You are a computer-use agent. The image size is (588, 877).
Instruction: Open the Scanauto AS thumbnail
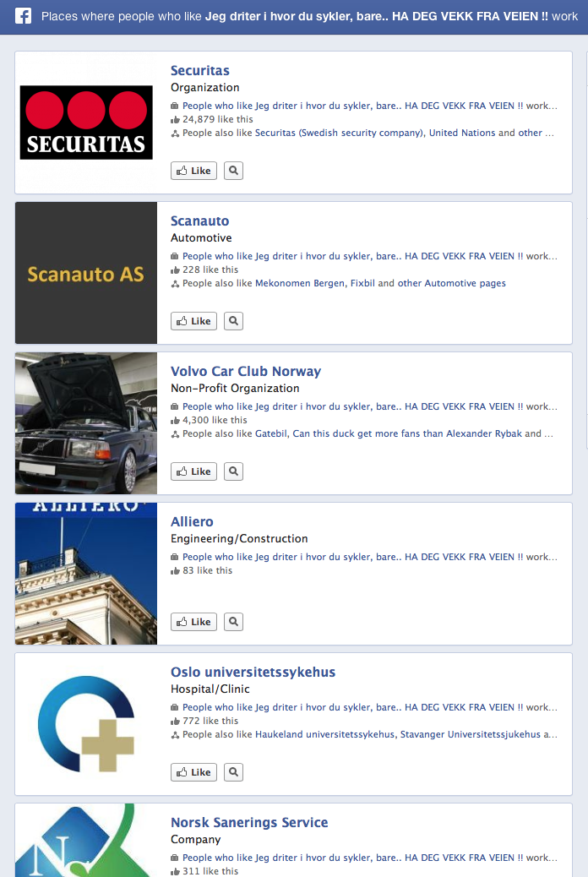(x=86, y=273)
